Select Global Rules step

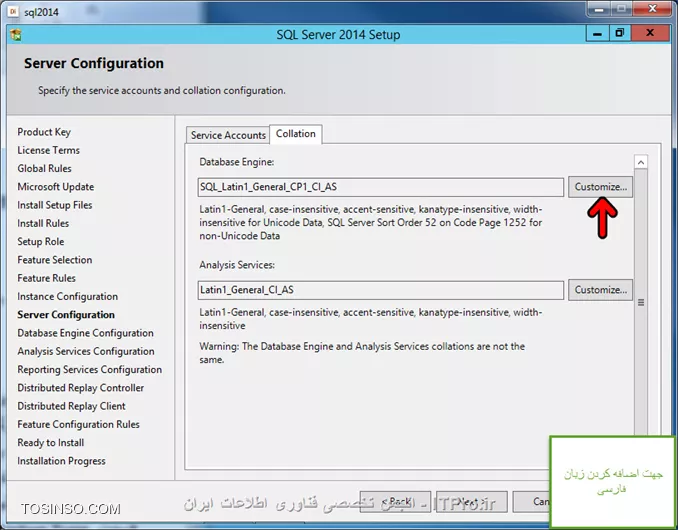coord(45,168)
